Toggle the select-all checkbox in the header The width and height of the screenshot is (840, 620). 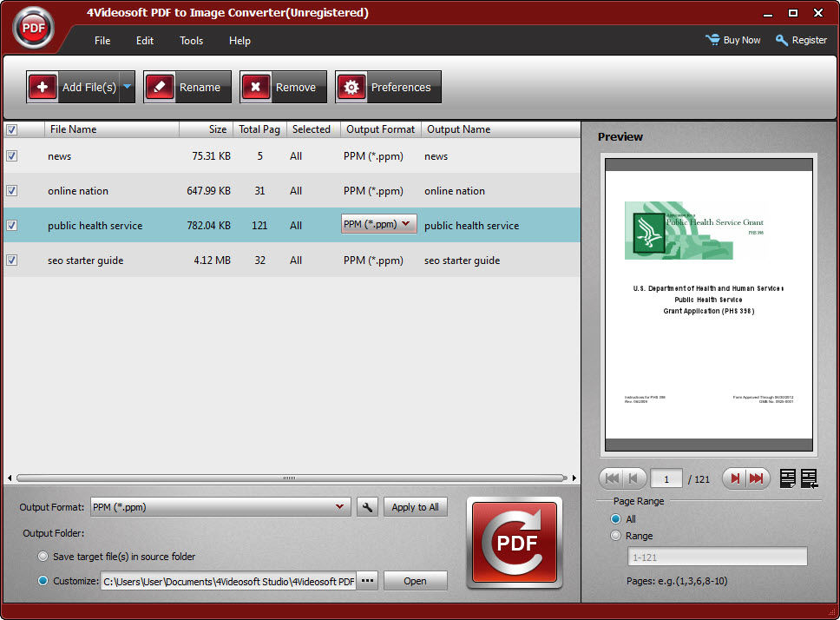11,129
